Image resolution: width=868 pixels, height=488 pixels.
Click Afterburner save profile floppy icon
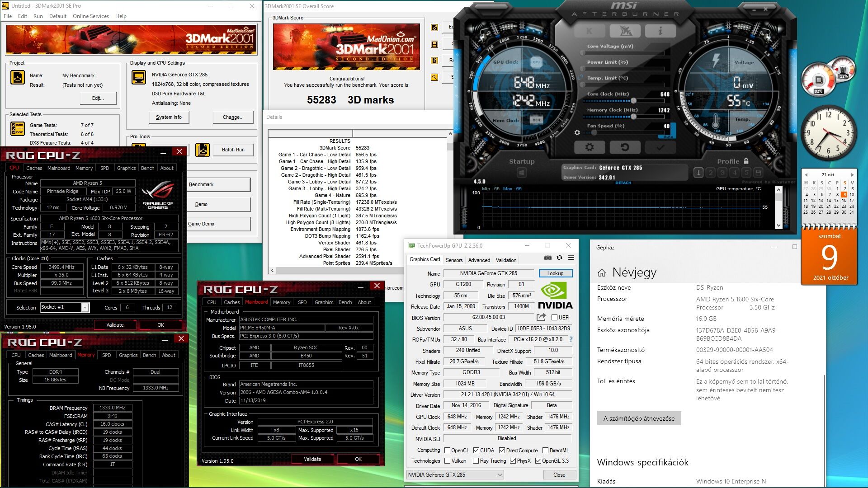click(x=758, y=173)
